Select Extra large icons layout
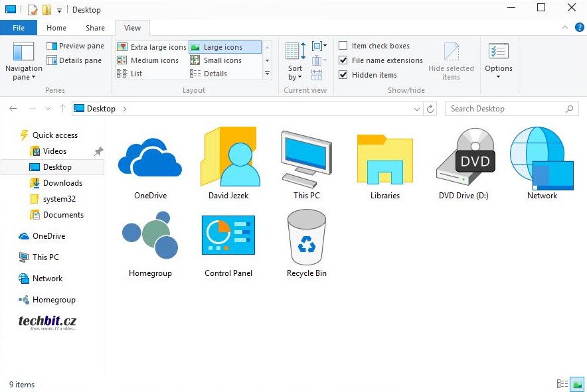 [152, 47]
